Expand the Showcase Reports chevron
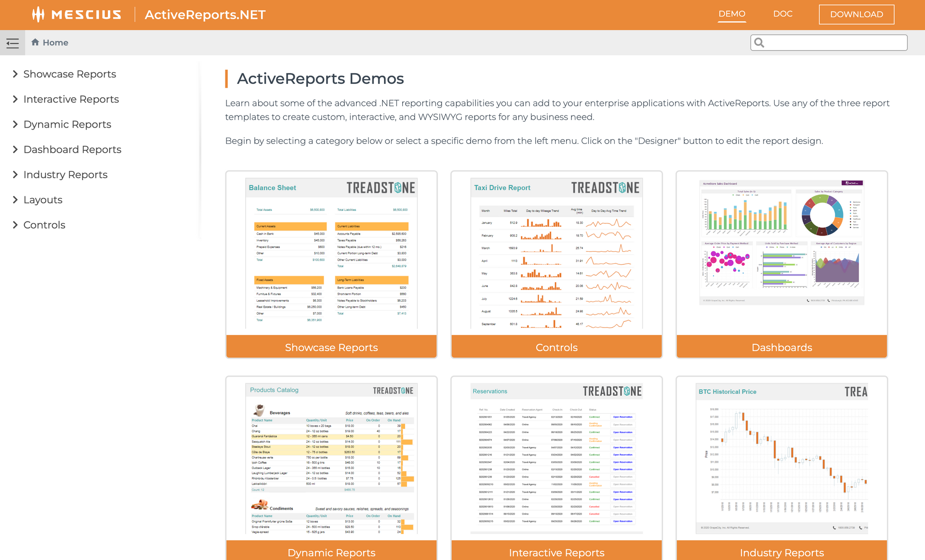The width and height of the screenshot is (925, 560). (15, 74)
